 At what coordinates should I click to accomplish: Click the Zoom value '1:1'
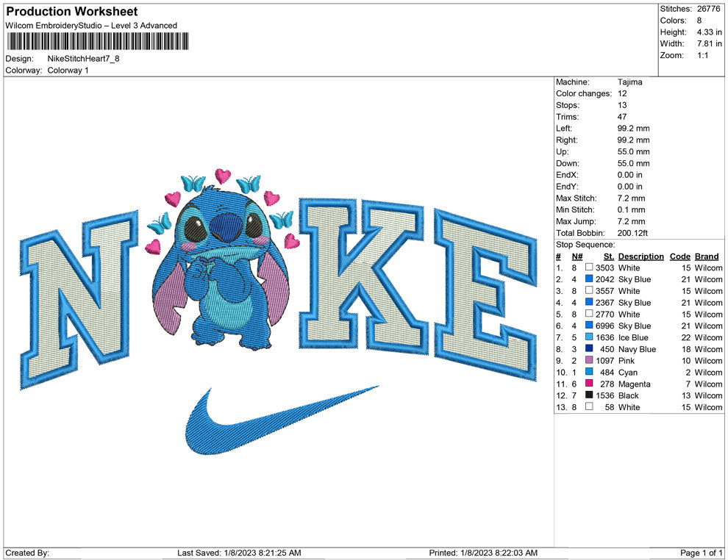click(702, 55)
